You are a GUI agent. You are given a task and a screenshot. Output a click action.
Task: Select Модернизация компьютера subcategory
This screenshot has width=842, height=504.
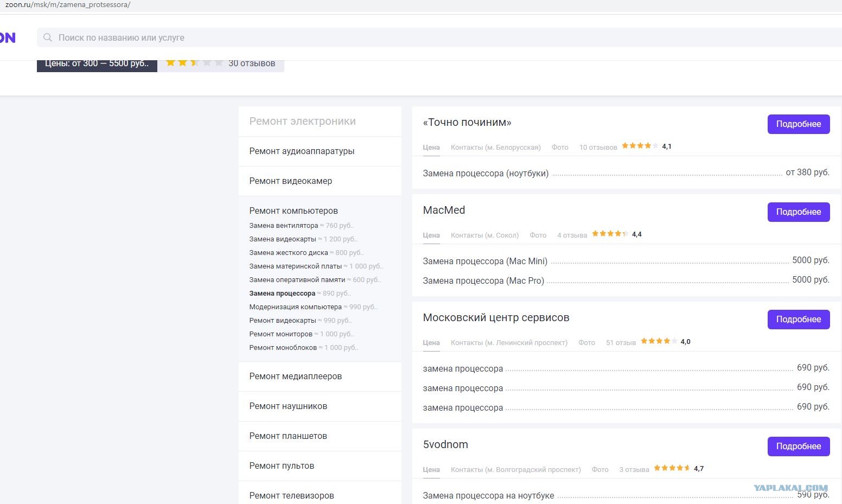pos(296,307)
